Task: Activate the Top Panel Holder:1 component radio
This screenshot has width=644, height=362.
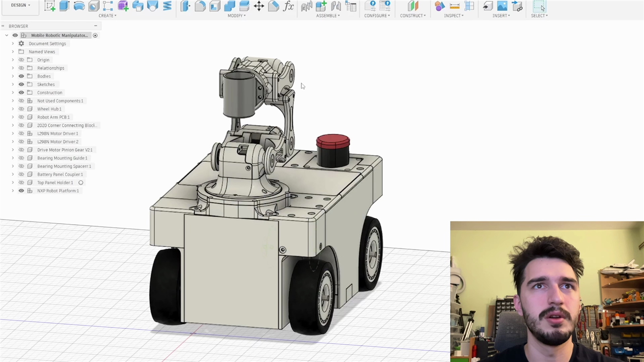Action: [x=80, y=183]
